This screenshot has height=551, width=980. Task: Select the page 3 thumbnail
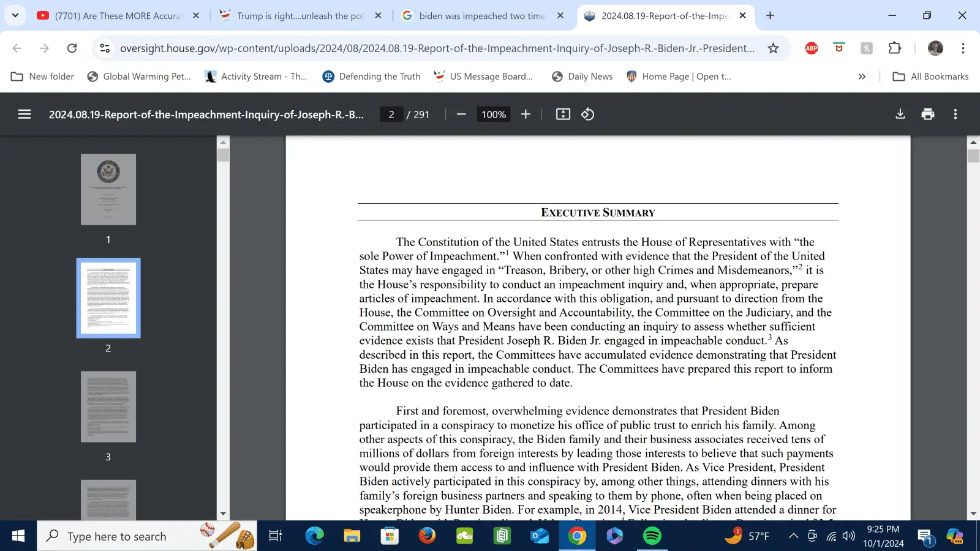108,407
